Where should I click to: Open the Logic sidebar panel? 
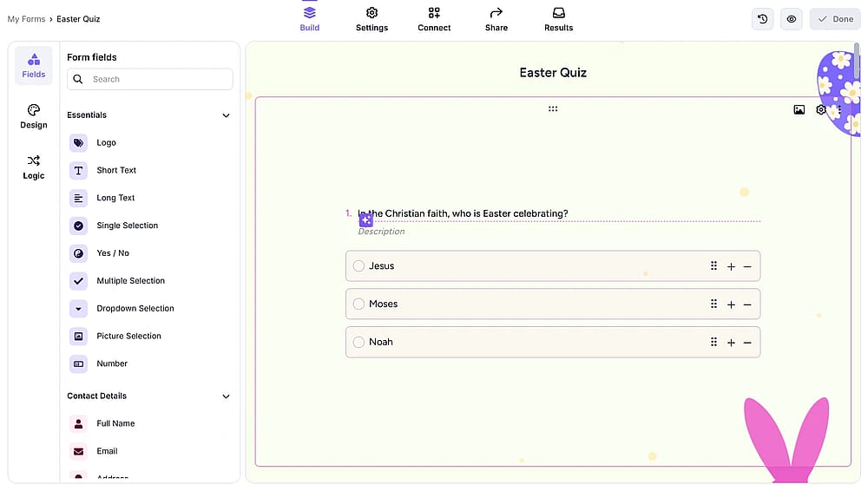[33, 167]
